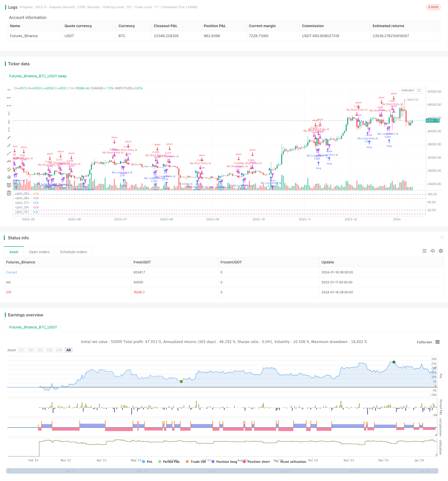Click the drawdown marker on PnL curve
This screenshot has width=448, height=481.
coord(181,381)
